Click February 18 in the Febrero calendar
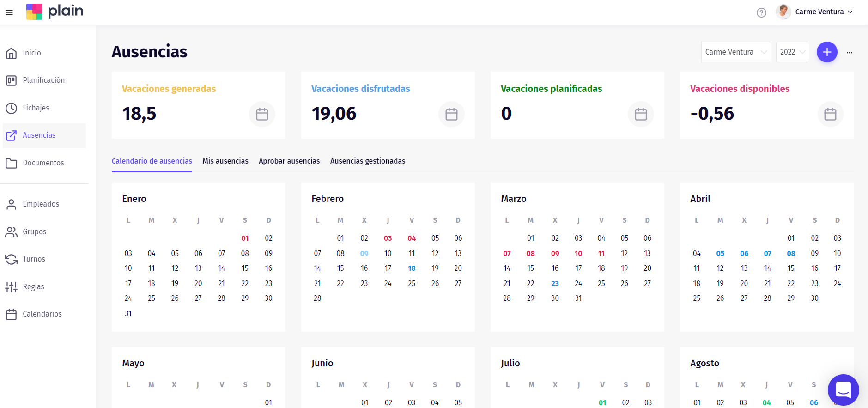The height and width of the screenshot is (408, 868). coord(412,268)
